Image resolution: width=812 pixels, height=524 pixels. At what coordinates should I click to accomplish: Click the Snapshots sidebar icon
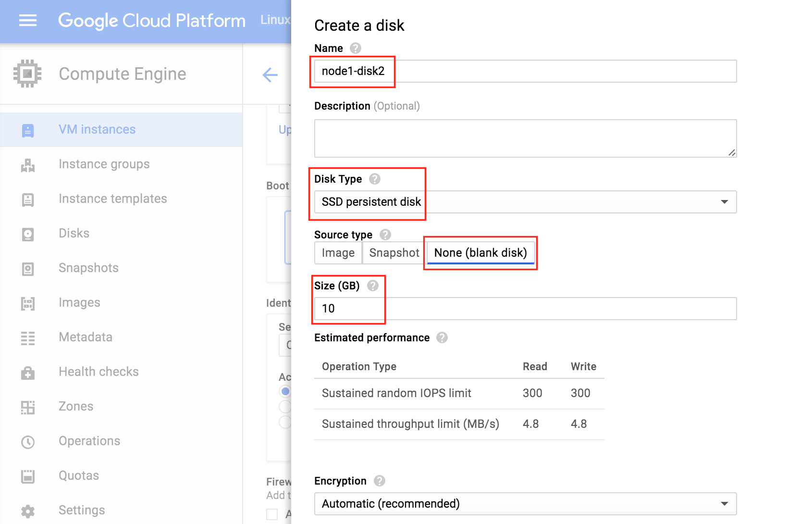click(28, 269)
